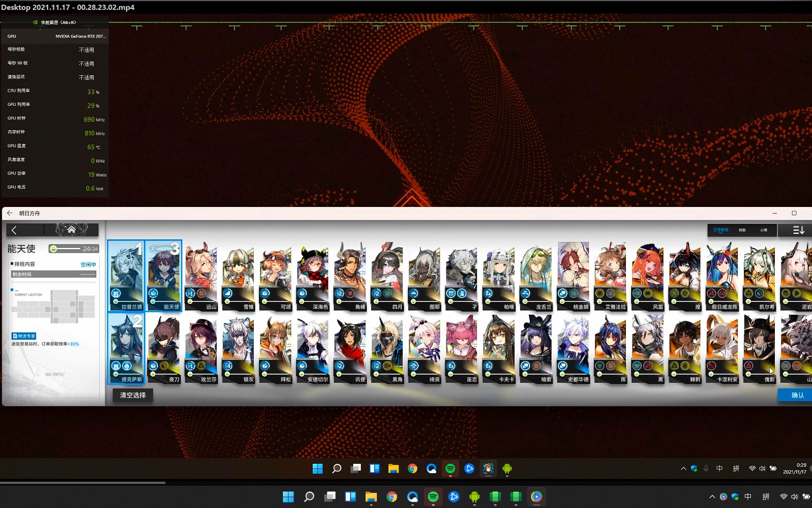The height and width of the screenshot is (508, 812).
Task: Select operator 棘刺 thumbnail
Action: (685, 349)
